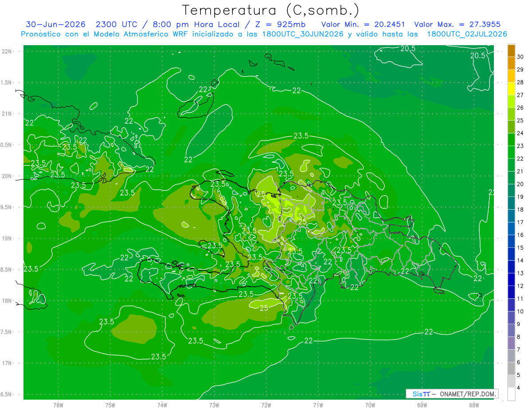The width and height of the screenshot is (532, 411).
Task: Select the teal legend swatch between 18 and 19
Action: 511,203
